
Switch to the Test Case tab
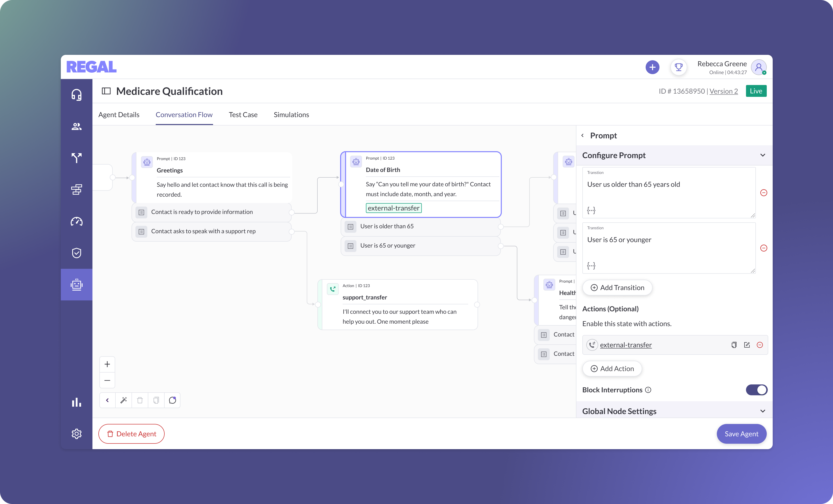(243, 115)
